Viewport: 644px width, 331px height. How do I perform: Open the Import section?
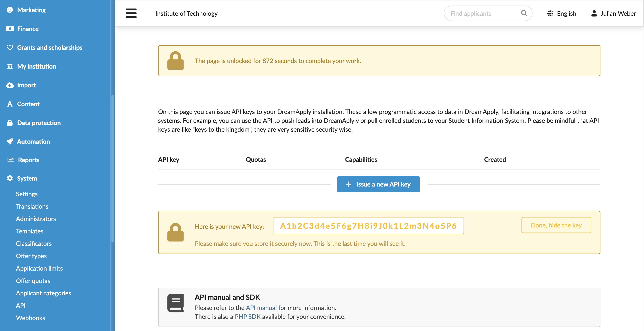pyautogui.click(x=27, y=85)
